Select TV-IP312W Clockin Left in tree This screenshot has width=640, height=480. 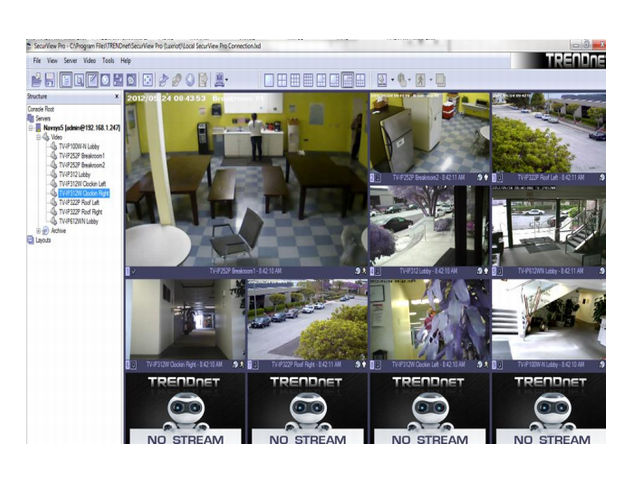[x=82, y=184]
